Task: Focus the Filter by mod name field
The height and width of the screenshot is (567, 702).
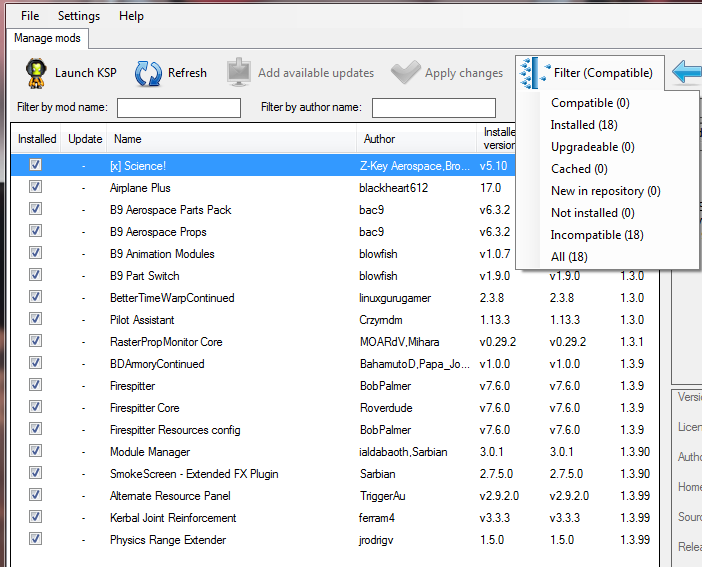Action: point(179,108)
